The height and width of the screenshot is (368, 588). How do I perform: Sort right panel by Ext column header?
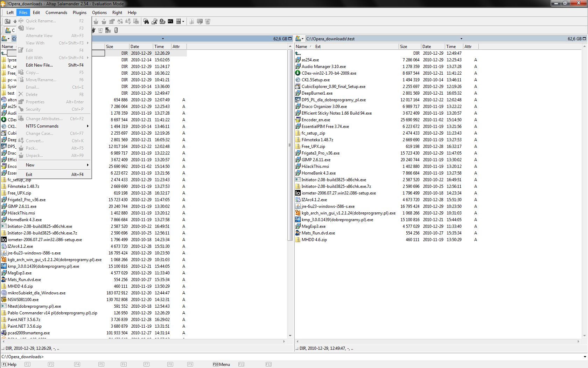pos(318,46)
